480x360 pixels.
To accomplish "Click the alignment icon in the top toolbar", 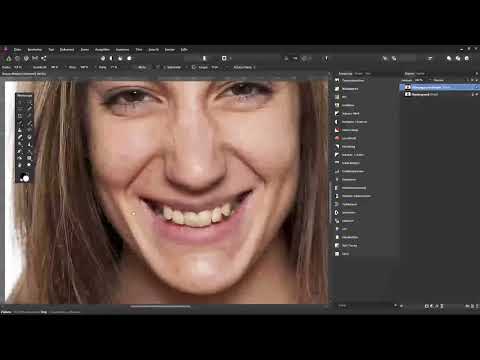I will tap(430, 58).
